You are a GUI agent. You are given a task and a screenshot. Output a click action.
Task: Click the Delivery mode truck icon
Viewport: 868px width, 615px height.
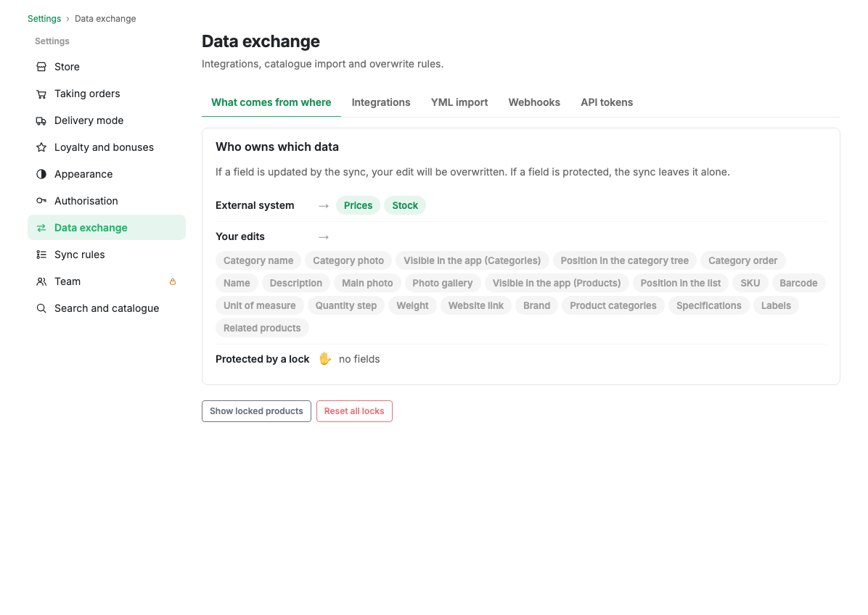coord(41,120)
